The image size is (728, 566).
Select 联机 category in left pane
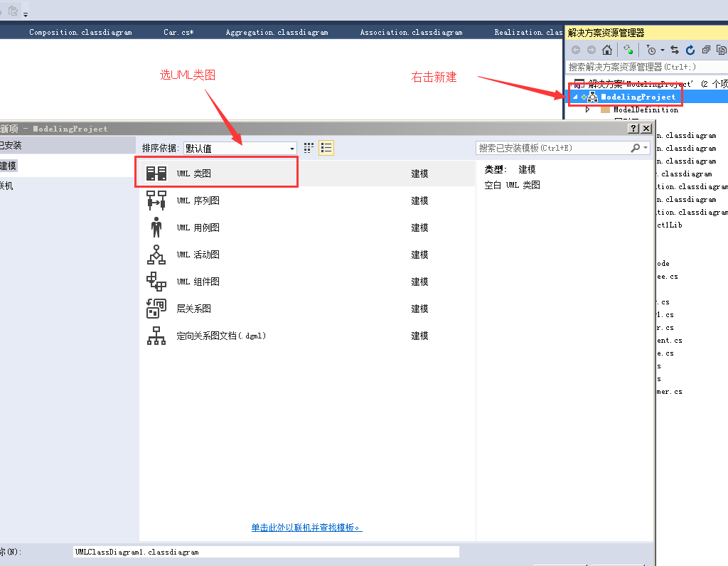pyautogui.click(x=6, y=186)
